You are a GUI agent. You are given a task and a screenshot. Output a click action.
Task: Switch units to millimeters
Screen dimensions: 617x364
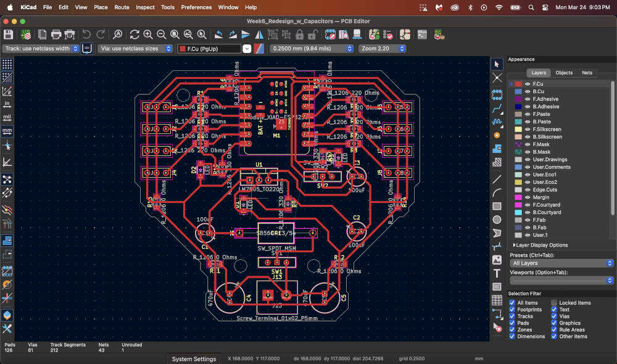[x=7, y=131]
